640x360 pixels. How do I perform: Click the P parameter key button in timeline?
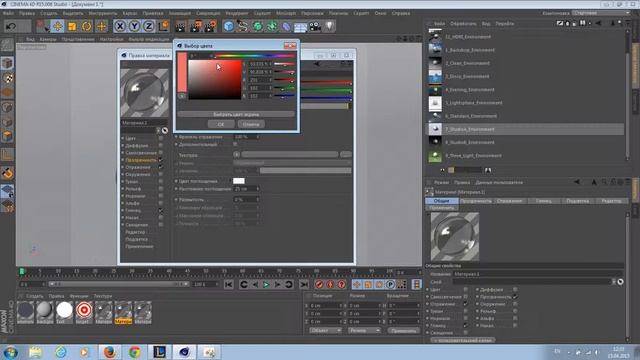[390, 284]
